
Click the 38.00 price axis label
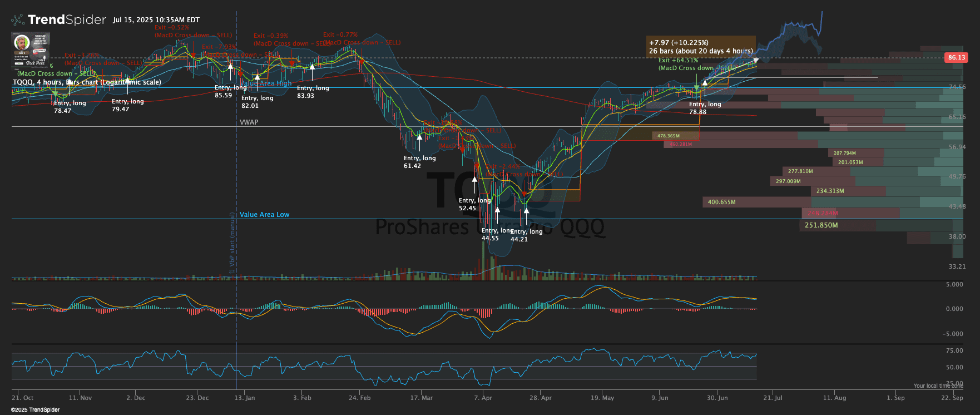tap(957, 237)
